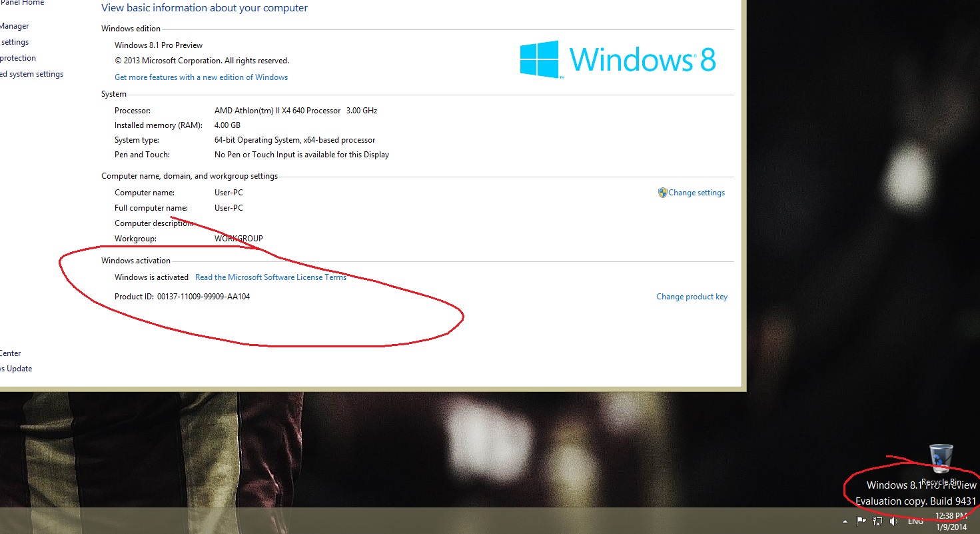The height and width of the screenshot is (534, 980).
Task: Click 'Get more features with a new edition of Windows'
Action: point(201,77)
